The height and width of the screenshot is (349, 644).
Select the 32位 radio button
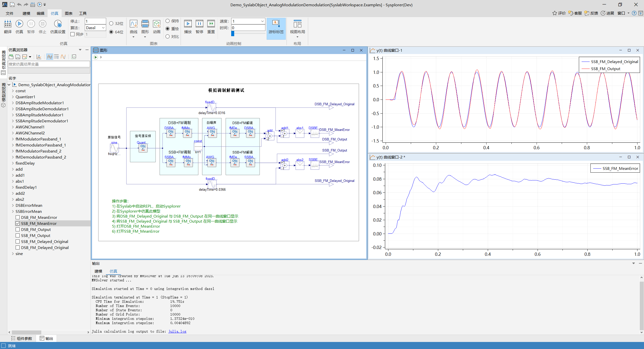111,23
